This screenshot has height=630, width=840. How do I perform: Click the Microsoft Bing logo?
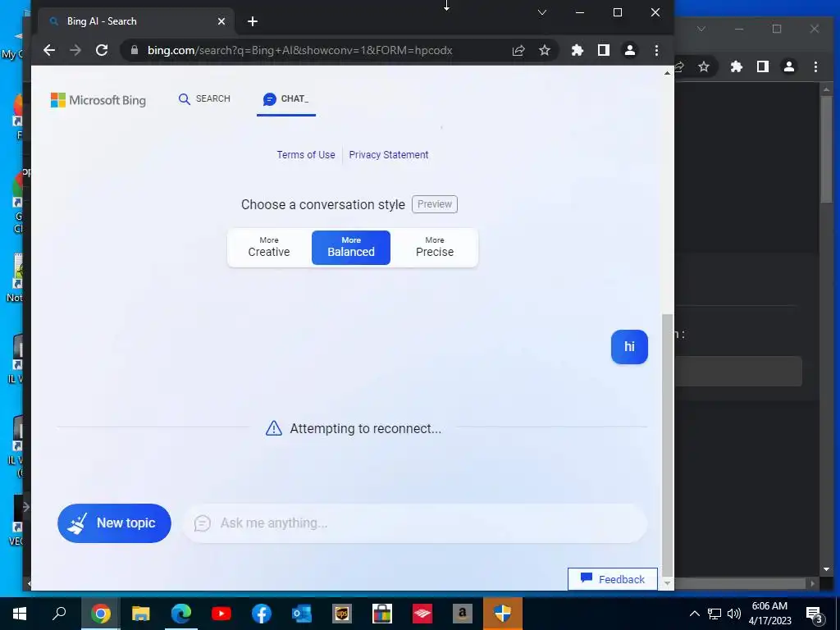[98, 100]
